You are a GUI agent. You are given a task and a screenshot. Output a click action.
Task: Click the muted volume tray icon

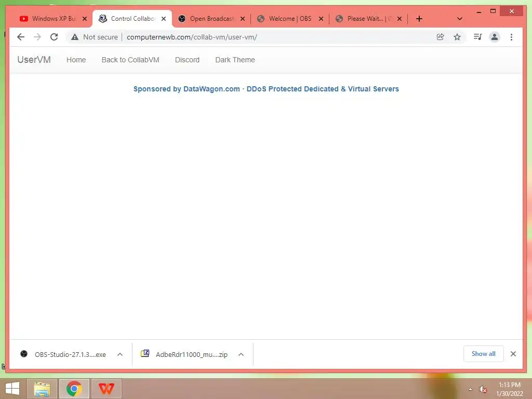click(x=483, y=389)
